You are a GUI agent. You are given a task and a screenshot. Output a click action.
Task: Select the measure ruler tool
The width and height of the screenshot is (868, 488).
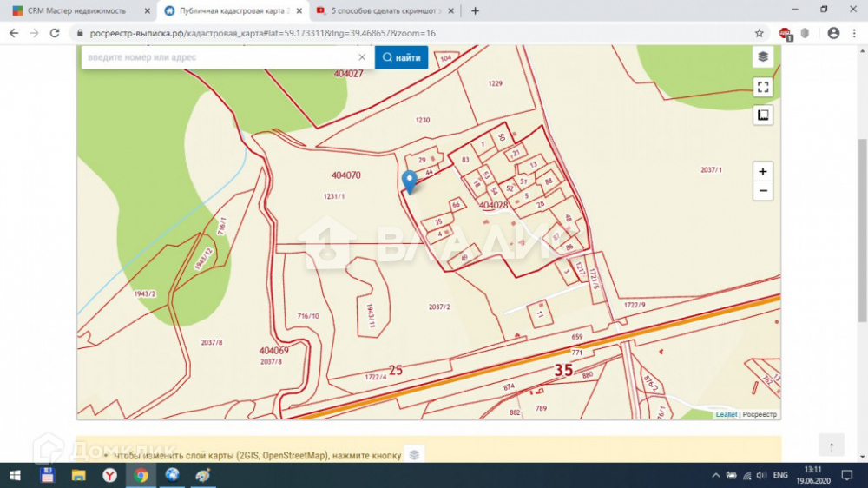coord(762,115)
